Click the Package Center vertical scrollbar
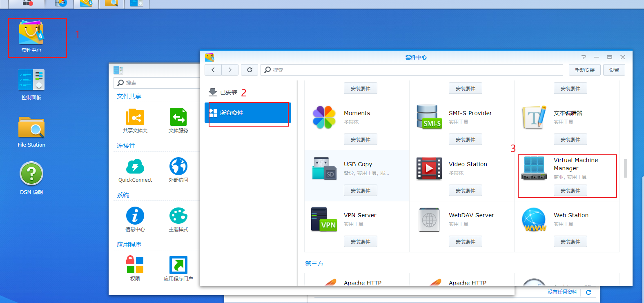Screen dimensions: 644x303 click(625, 168)
